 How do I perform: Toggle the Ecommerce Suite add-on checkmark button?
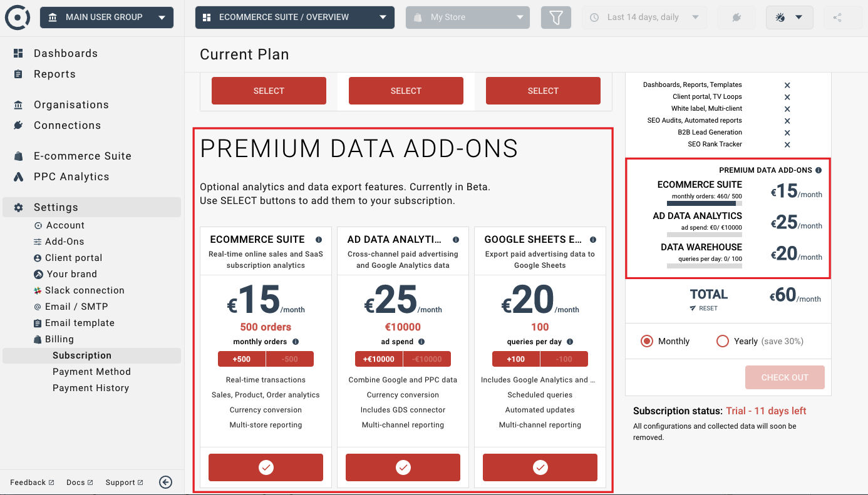(266, 467)
